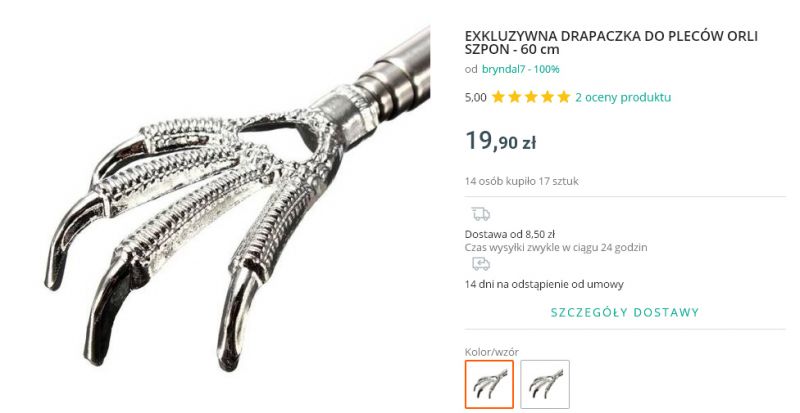The height and width of the screenshot is (413, 800).
Task: Click 14 osób kupiło 17 sztuk text
Action: coord(521,181)
